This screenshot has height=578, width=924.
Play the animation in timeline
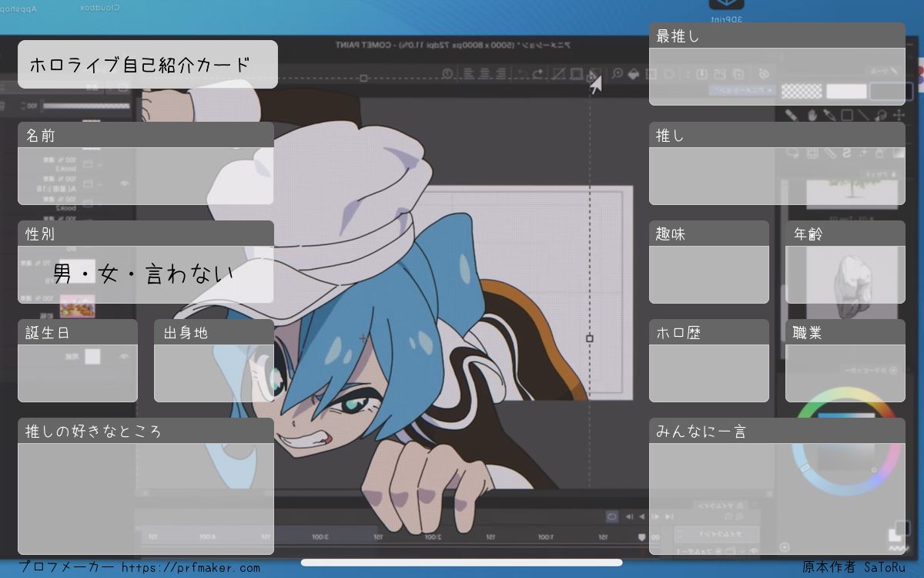point(642,516)
